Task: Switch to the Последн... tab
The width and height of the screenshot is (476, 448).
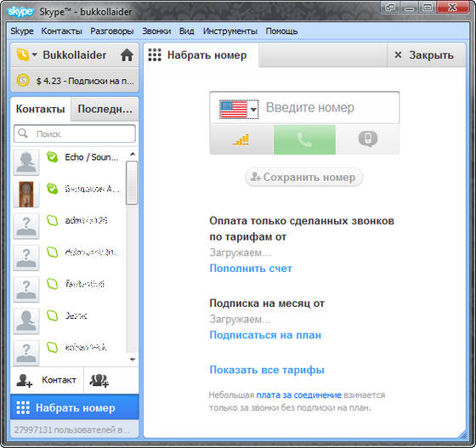Action: [105, 109]
